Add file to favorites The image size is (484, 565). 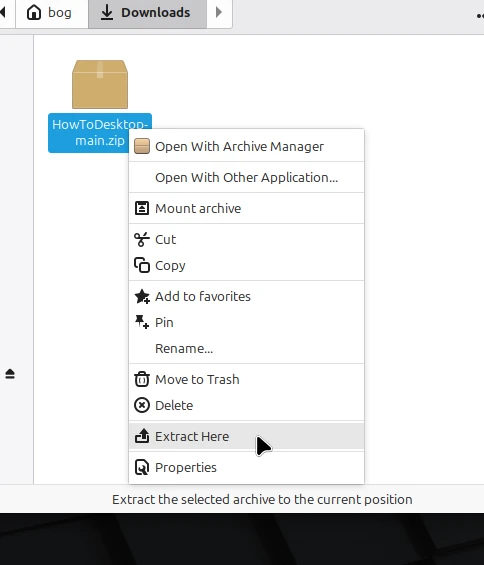247,297
